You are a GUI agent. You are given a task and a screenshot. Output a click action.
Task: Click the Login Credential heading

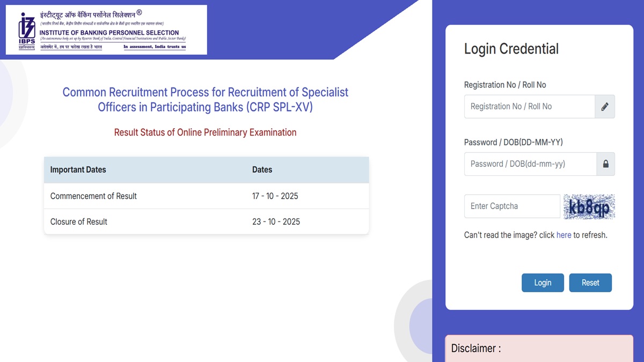click(x=511, y=49)
